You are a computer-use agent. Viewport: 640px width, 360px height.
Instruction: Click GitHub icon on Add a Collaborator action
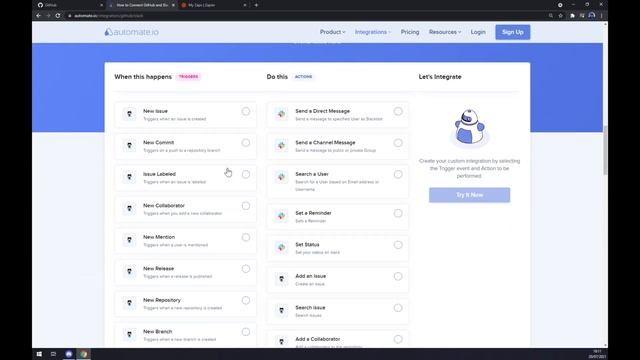pos(281,342)
